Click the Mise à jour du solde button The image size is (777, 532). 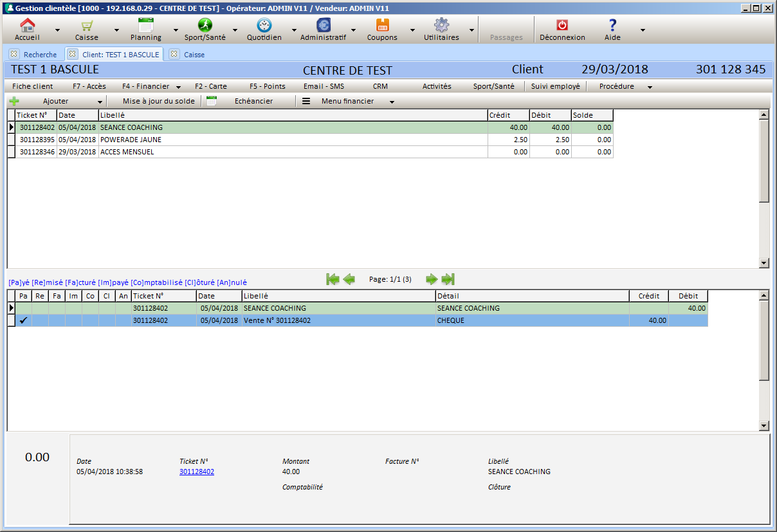(158, 101)
